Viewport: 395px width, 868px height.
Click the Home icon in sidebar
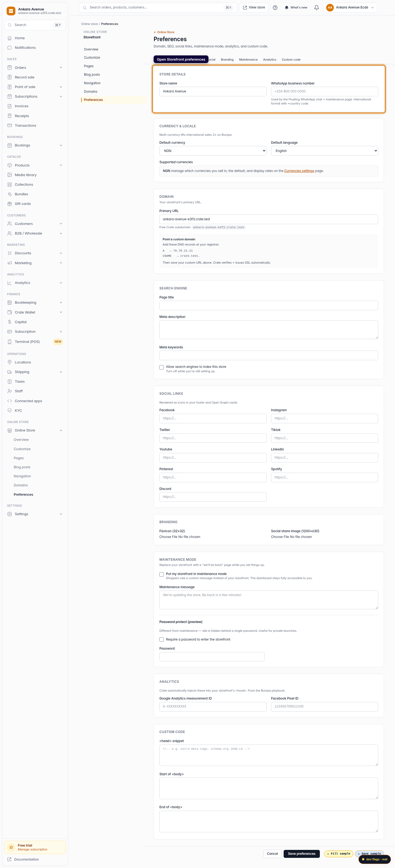[x=9, y=38]
